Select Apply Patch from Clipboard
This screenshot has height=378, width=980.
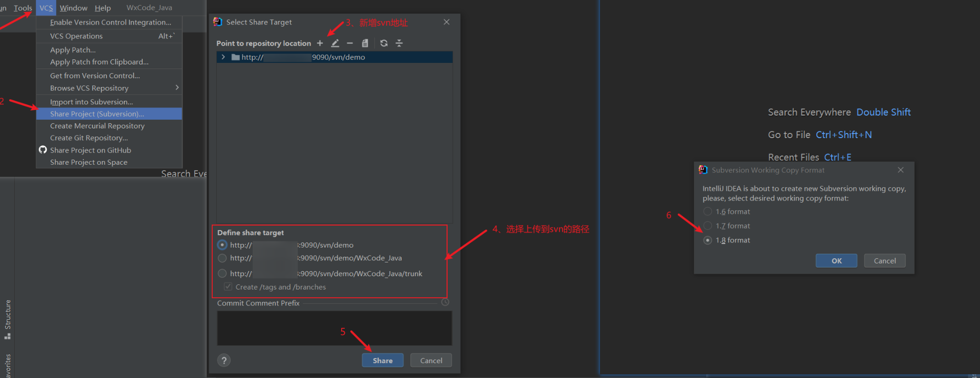109,62
